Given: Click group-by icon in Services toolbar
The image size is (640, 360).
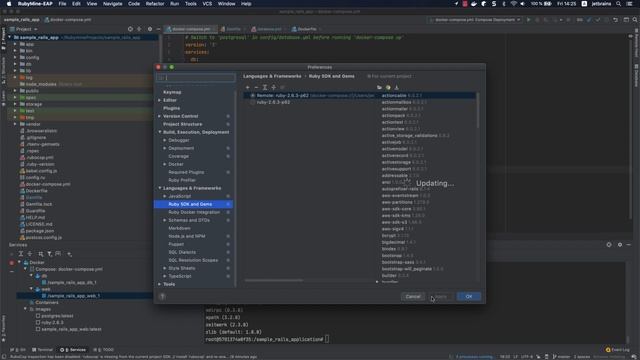Looking at the screenshot, I should pyautogui.click(x=40, y=254).
